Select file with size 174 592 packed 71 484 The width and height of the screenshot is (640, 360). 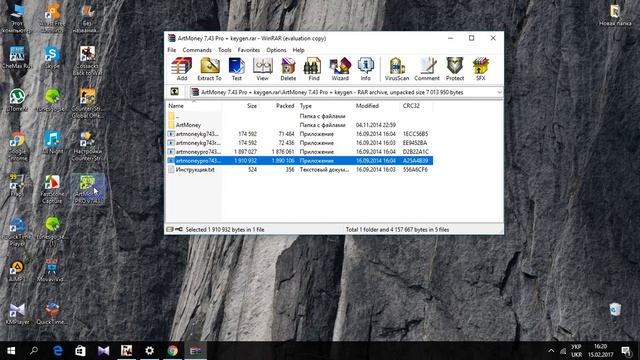point(300,134)
